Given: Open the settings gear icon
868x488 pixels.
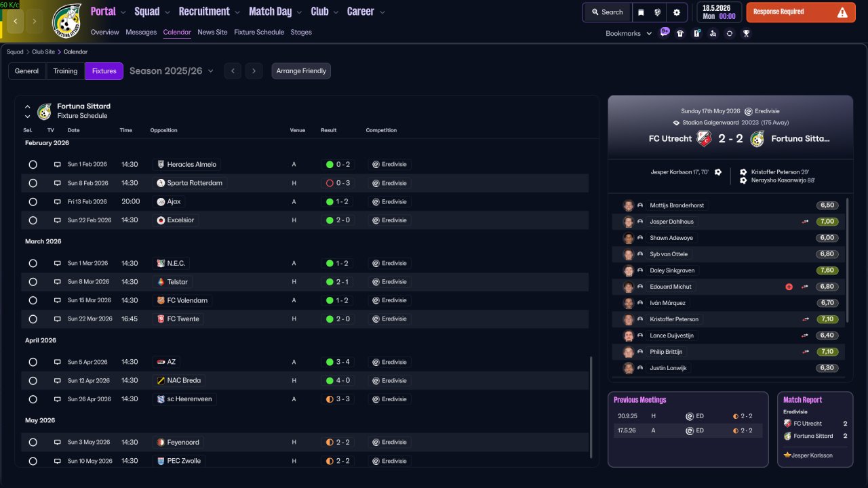Looking at the screenshot, I should tap(677, 12).
